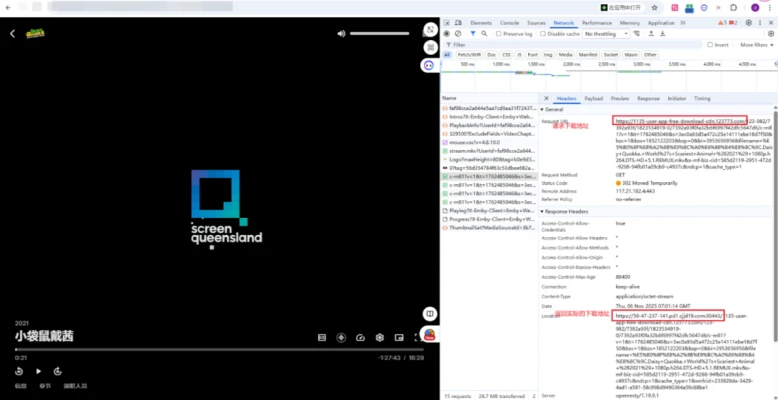Screen dimensions: 779x401
Task: Close the request details pane
Action: pyautogui.click(x=546, y=98)
